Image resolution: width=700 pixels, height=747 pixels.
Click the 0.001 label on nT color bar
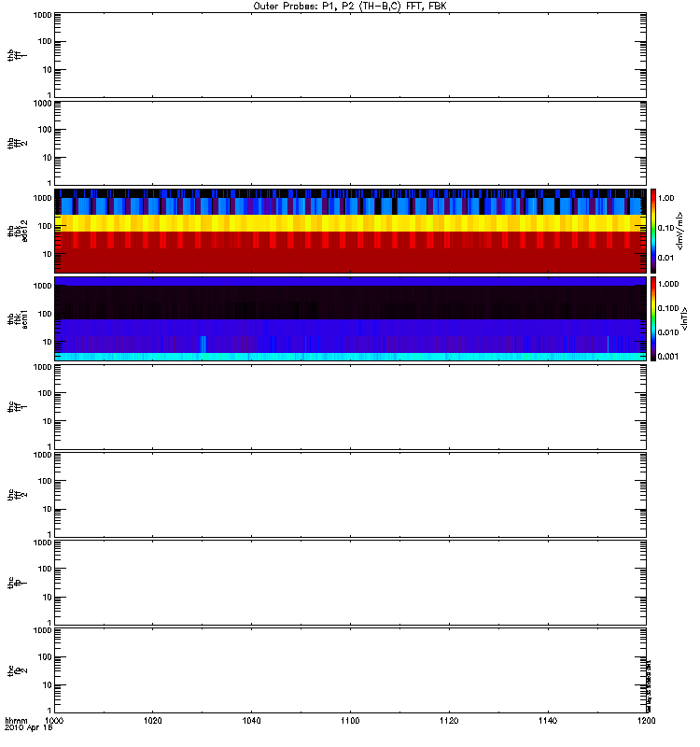(x=668, y=357)
